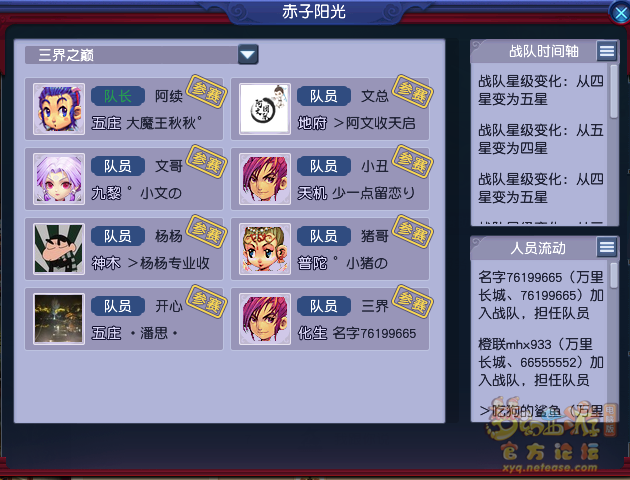Click the green 队长 role badge
Image resolution: width=630 pixels, height=480 pixels.
tap(118, 96)
